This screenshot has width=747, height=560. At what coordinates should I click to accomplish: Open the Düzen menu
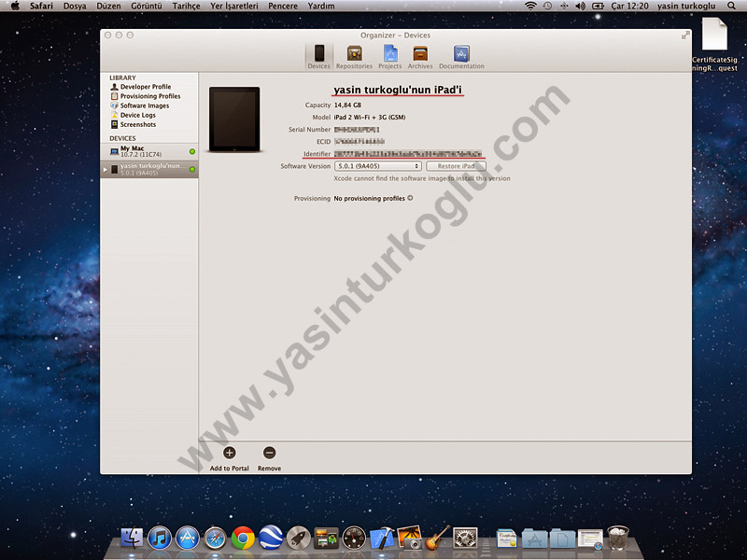pyautogui.click(x=108, y=6)
